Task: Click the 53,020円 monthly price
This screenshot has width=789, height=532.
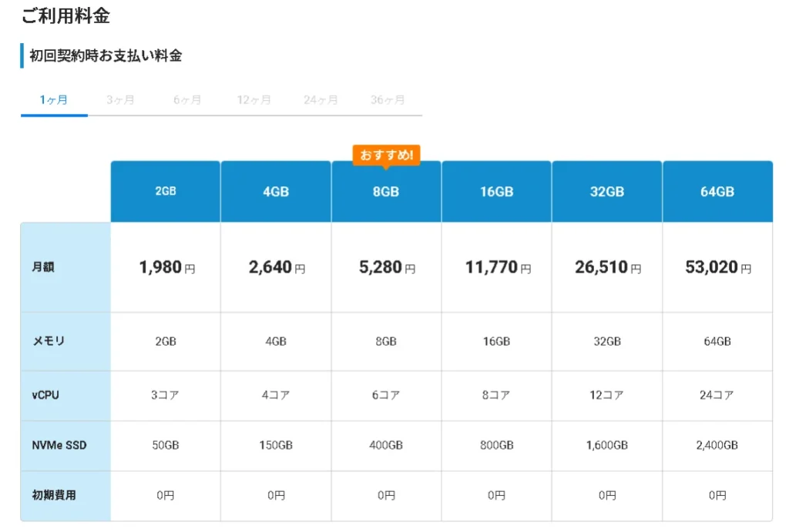Action: [x=719, y=267]
